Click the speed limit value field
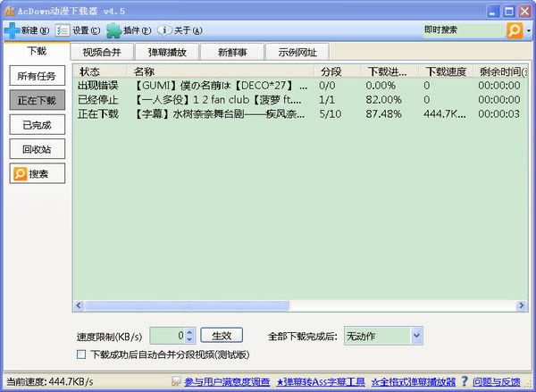The image size is (536, 392). pos(168,336)
